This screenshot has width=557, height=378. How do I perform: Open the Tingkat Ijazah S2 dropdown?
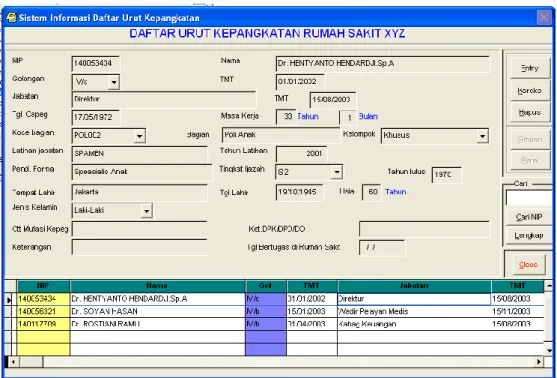coord(336,172)
